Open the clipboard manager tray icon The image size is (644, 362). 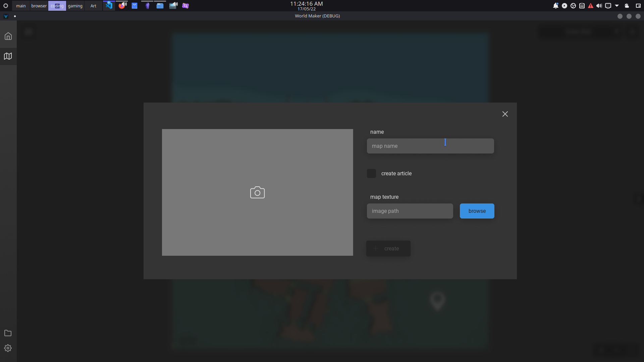(582, 6)
